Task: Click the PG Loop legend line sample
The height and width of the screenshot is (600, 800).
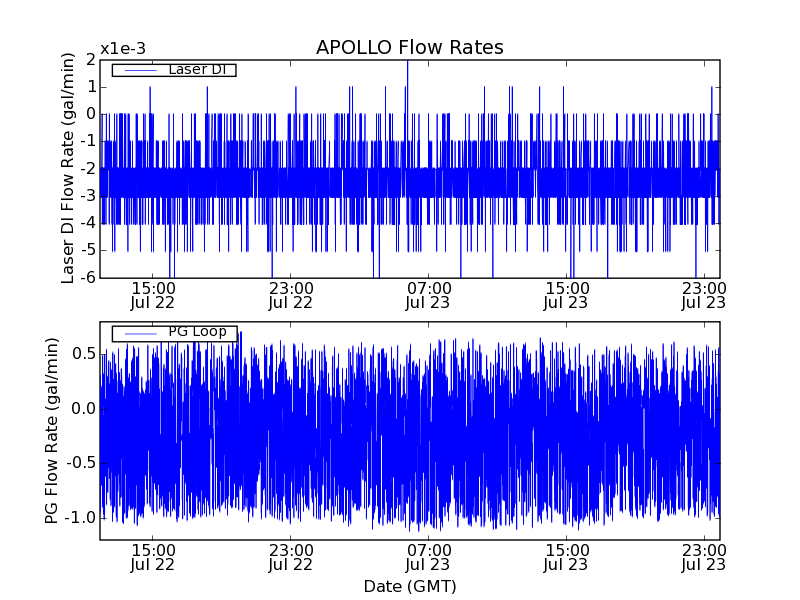Action: (140, 334)
